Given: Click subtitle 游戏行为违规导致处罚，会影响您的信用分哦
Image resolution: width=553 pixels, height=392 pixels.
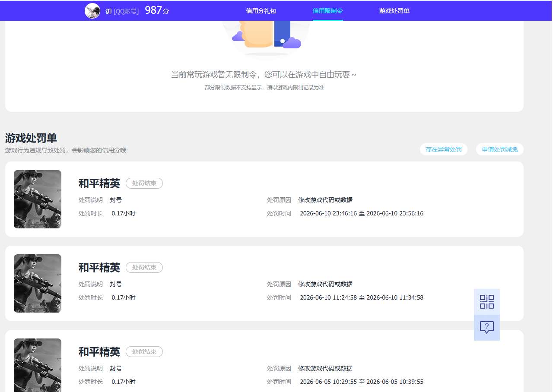Looking at the screenshot, I should pos(66,150).
